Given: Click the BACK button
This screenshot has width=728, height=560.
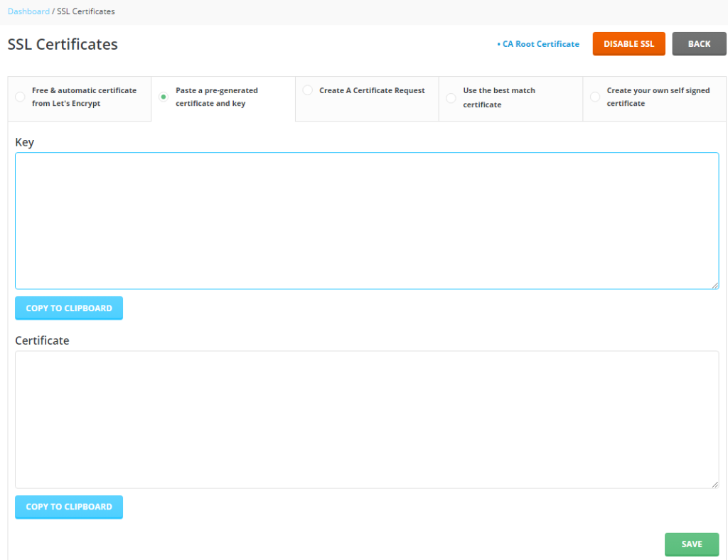Looking at the screenshot, I should 699,43.
